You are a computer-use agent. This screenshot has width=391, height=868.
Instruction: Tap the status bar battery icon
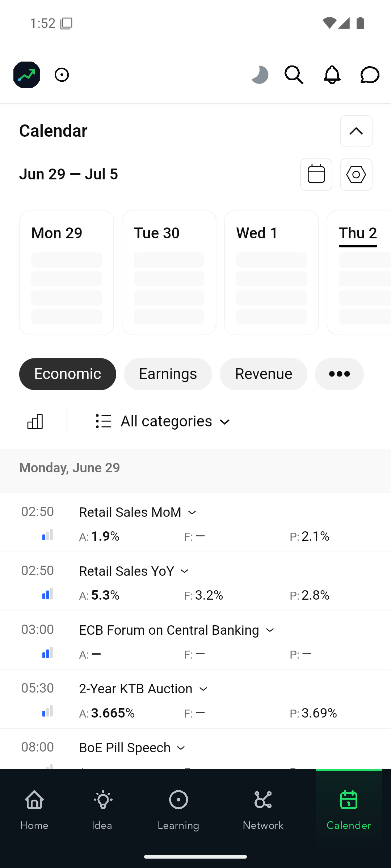pyautogui.click(x=360, y=23)
